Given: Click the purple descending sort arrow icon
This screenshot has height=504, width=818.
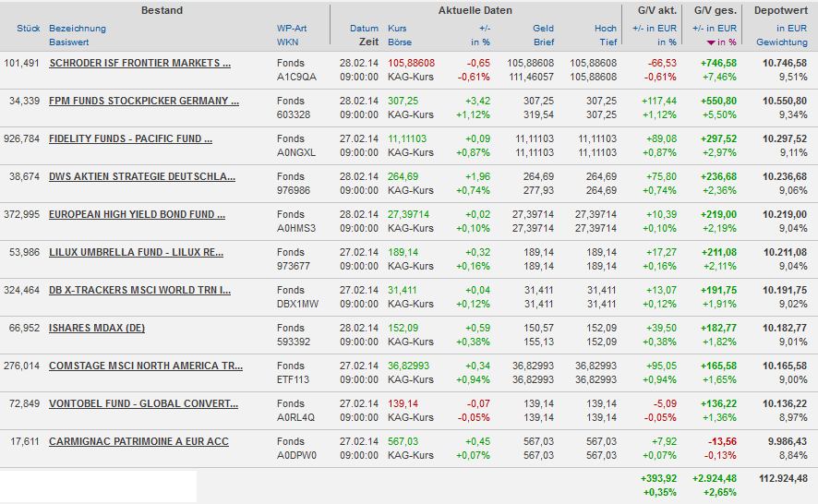Looking at the screenshot, I should coord(711,42).
